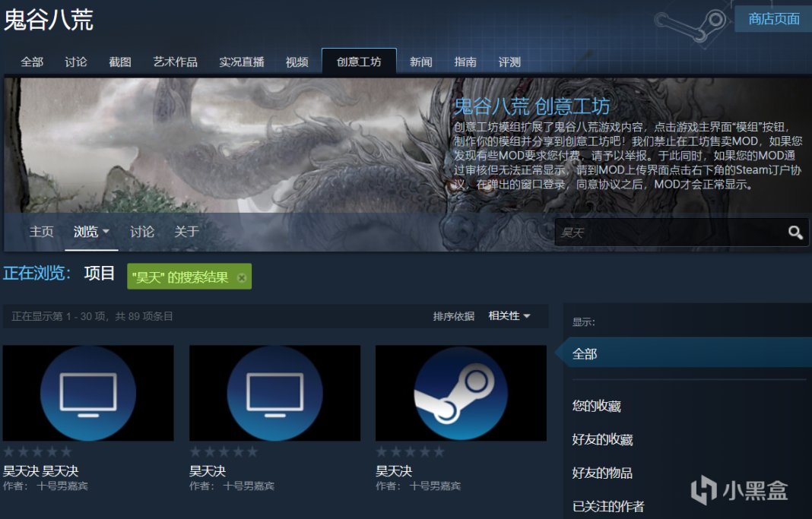812x519 pixels.
Task: Open third item's author 十号男嘉宾
Action: (x=435, y=486)
